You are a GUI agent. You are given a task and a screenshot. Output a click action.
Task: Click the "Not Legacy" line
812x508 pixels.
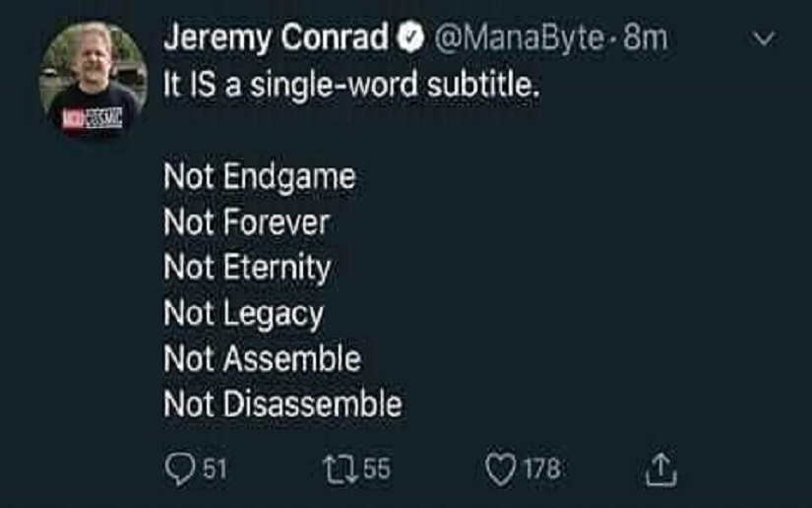(243, 314)
